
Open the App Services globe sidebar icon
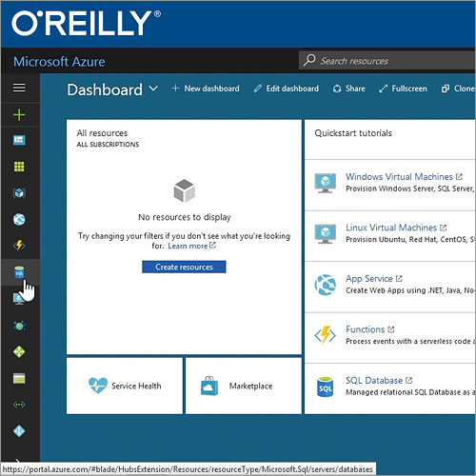coord(19,219)
